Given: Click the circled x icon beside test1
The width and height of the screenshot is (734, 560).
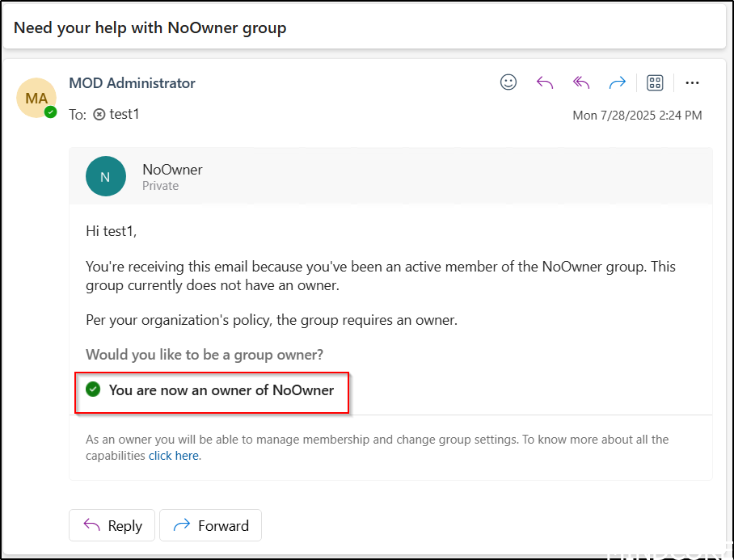Looking at the screenshot, I should pos(99,115).
